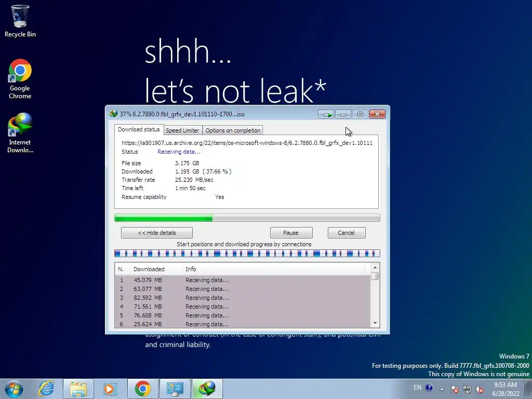Click the Show desktop strip
Image resolution: width=532 pixels, height=399 pixels.
pos(528,389)
